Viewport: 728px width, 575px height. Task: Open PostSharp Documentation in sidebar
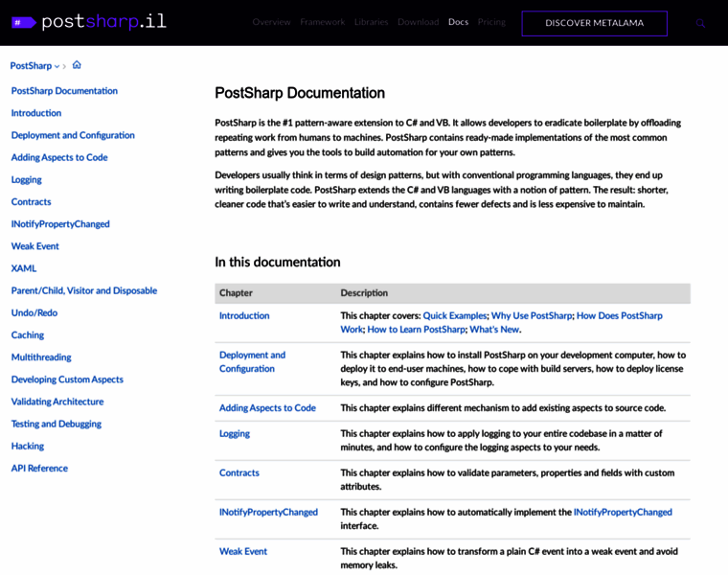64,91
